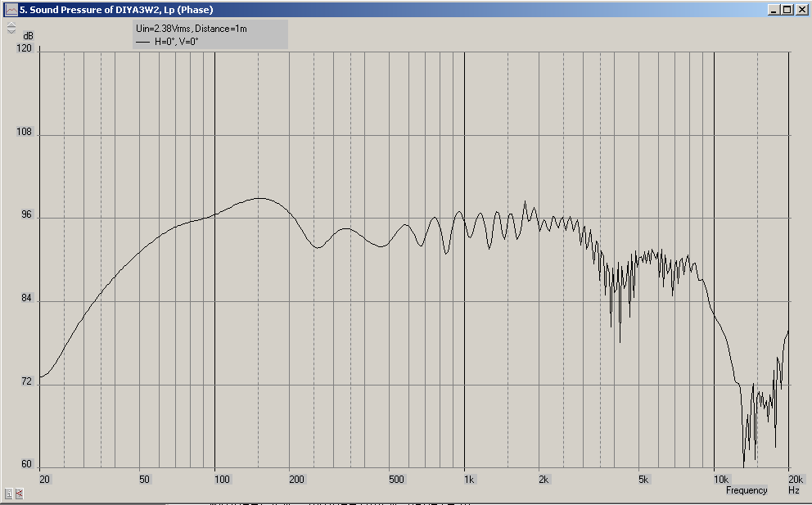The height and width of the screenshot is (505, 812).
Task: Click the '500' frequency axis label
Action: point(396,480)
